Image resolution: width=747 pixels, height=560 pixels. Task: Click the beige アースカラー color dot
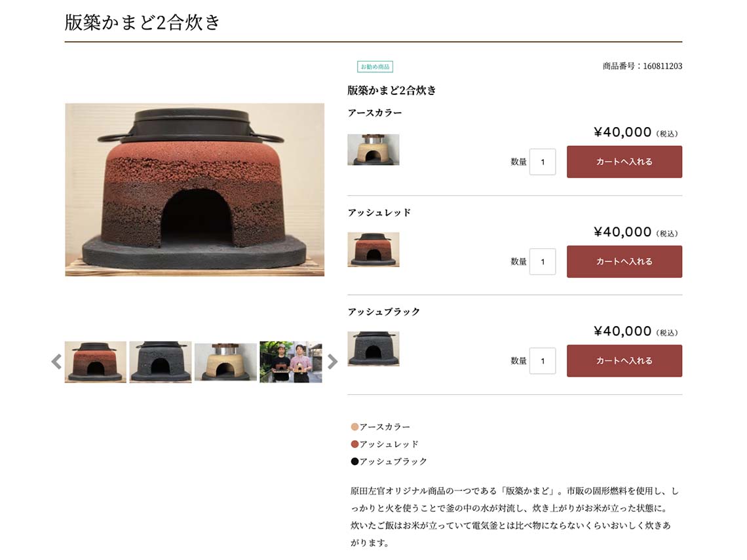point(354,426)
